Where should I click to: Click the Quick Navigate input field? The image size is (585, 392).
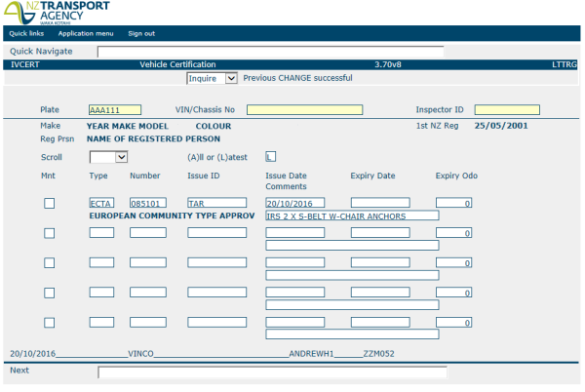click(x=270, y=52)
